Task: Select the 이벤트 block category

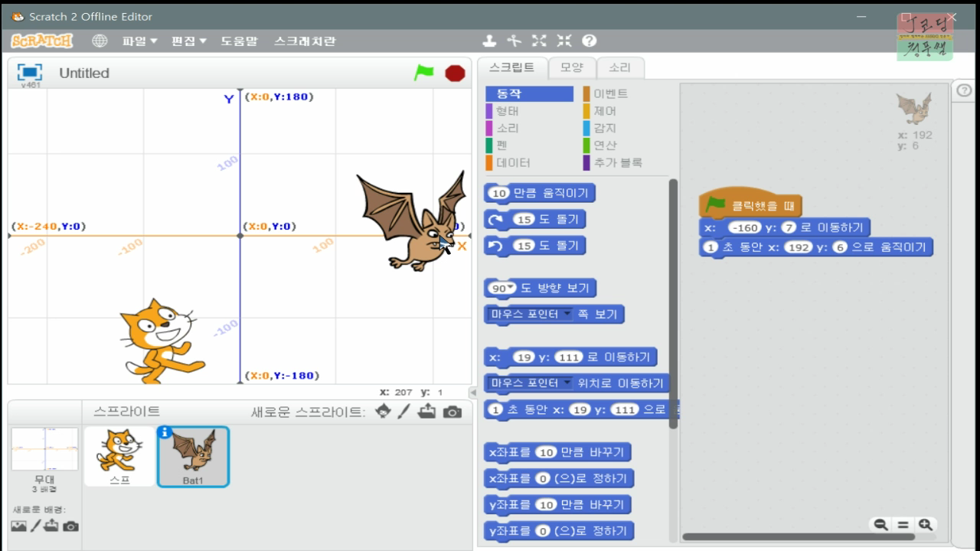Action: click(603, 93)
